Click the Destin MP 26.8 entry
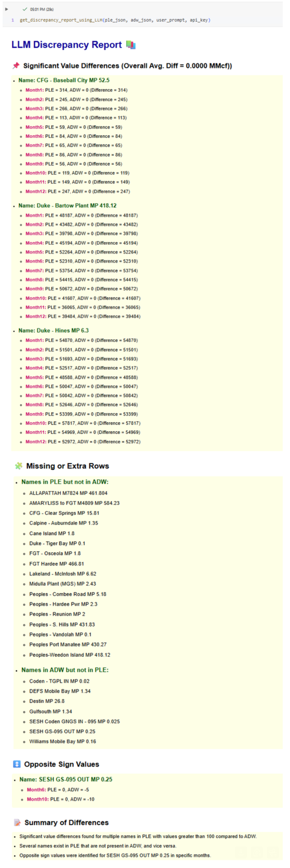Viewport: 290px width, 868px height. [47, 701]
